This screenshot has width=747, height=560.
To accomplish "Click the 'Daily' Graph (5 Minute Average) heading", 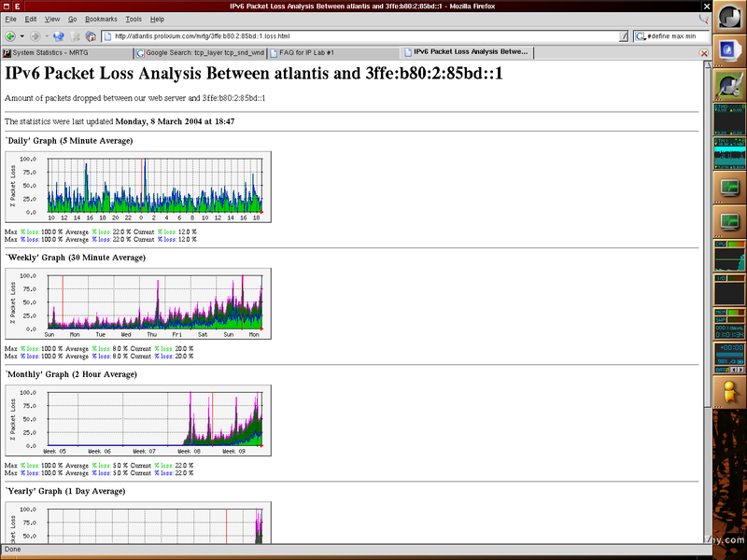I will click(x=69, y=141).
